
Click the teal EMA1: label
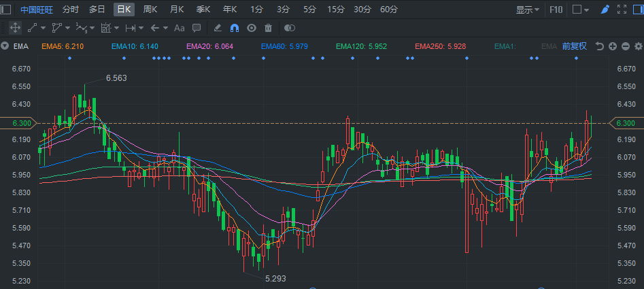click(x=505, y=46)
